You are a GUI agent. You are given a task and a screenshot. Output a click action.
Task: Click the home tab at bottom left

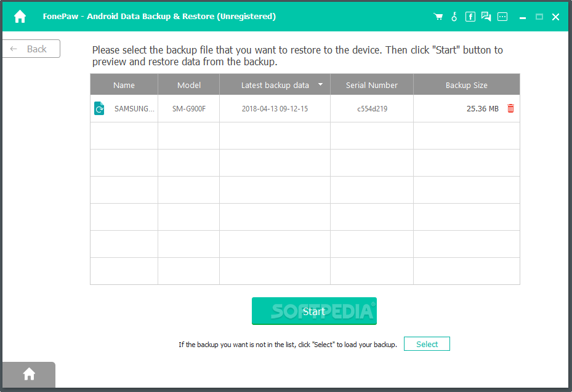(29, 374)
